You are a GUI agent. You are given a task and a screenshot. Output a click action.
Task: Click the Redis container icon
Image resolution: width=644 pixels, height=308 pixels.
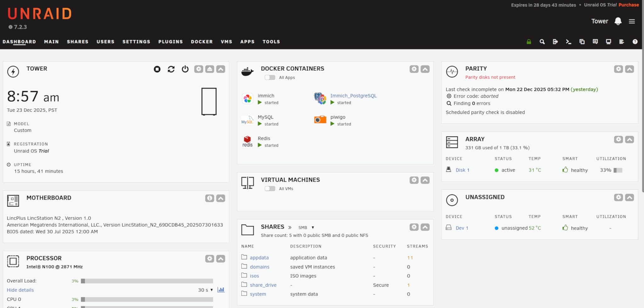pos(247,141)
